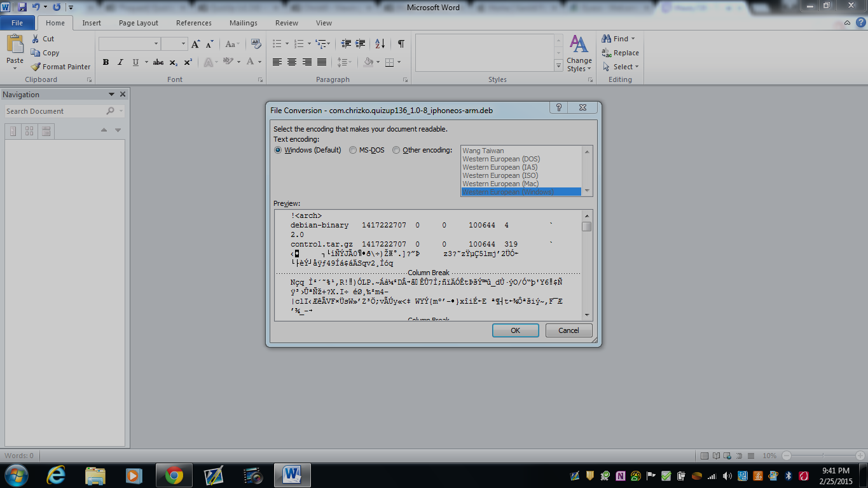The width and height of the screenshot is (868, 488).
Task: Confirm the conversion with OK
Action: tap(516, 330)
